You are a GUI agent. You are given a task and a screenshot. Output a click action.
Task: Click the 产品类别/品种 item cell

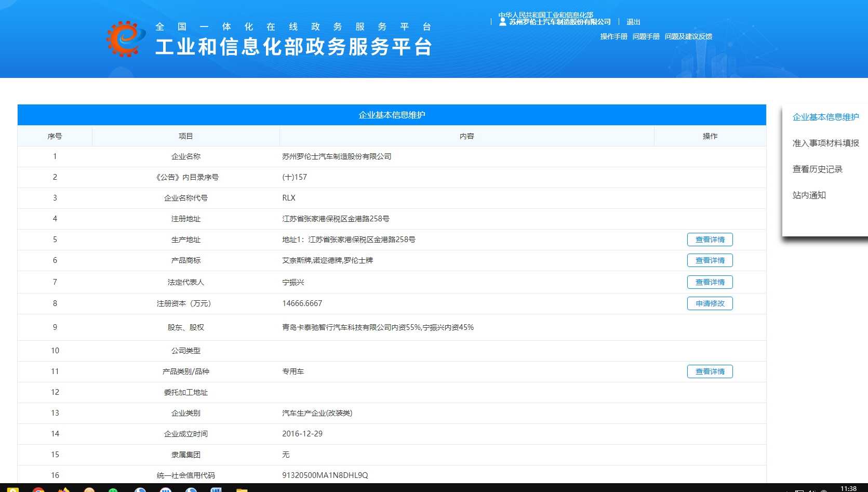pyautogui.click(x=185, y=371)
